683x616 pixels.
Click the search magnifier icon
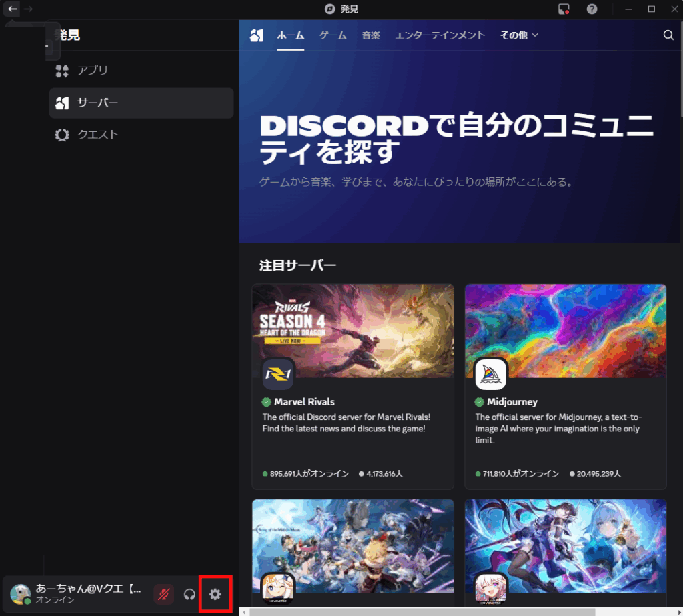click(668, 35)
